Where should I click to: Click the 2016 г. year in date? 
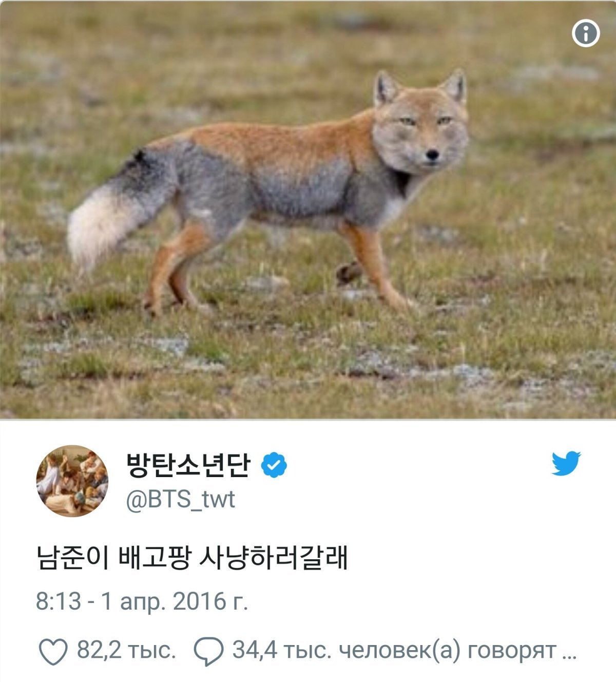tap(210, 601)
